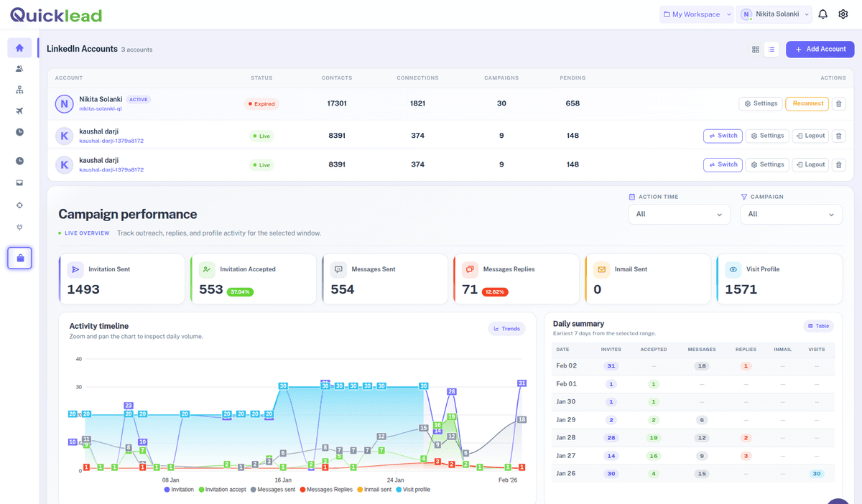
Task: Click Nikita Solanki's avatar in accounts table
Action: click(65, 103)
